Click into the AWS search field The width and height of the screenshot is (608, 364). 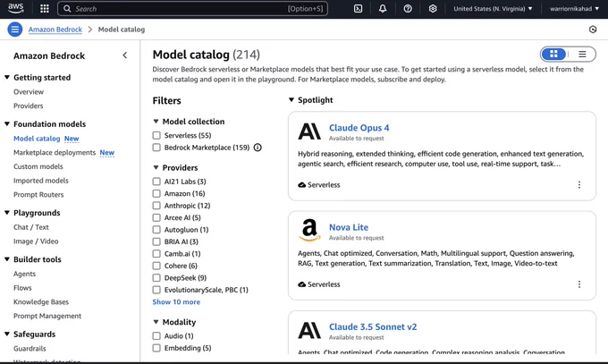coord(193,9)
